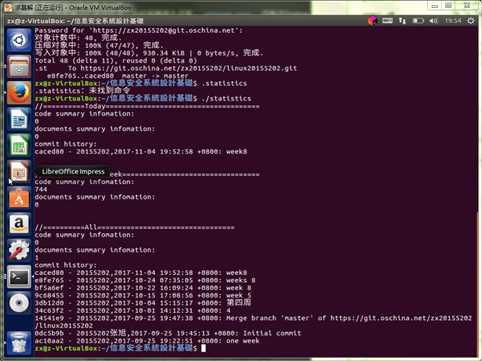
Task: Click commit 'ac10aa2' one week
Action: [147, 341]
